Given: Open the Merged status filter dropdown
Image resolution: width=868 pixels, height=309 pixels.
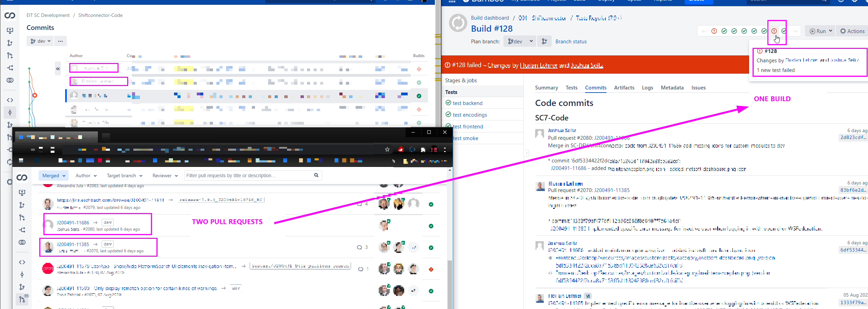Looking at the screenshot, I should [53, 175].
